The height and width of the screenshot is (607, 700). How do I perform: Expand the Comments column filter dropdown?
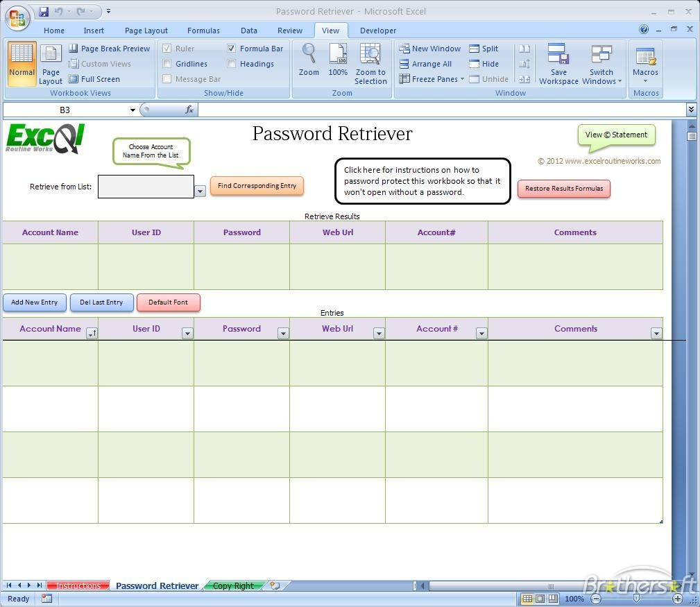pos(655,332)
